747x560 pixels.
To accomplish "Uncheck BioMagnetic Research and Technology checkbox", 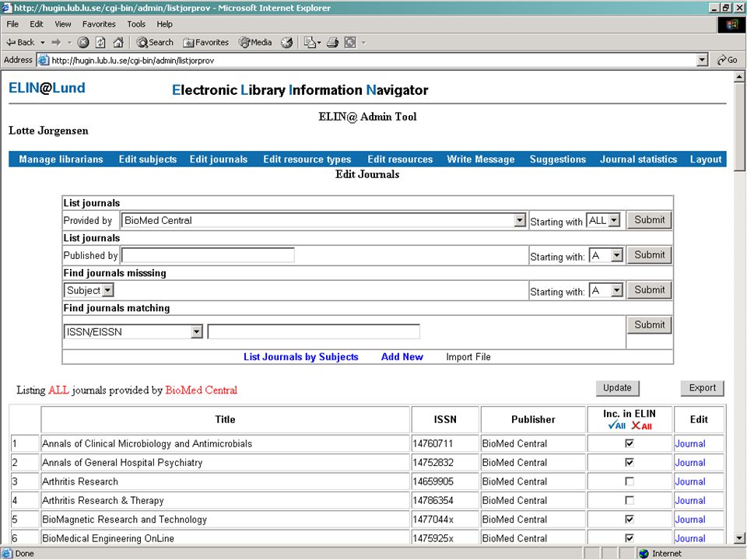I will (x=630, y=519).
